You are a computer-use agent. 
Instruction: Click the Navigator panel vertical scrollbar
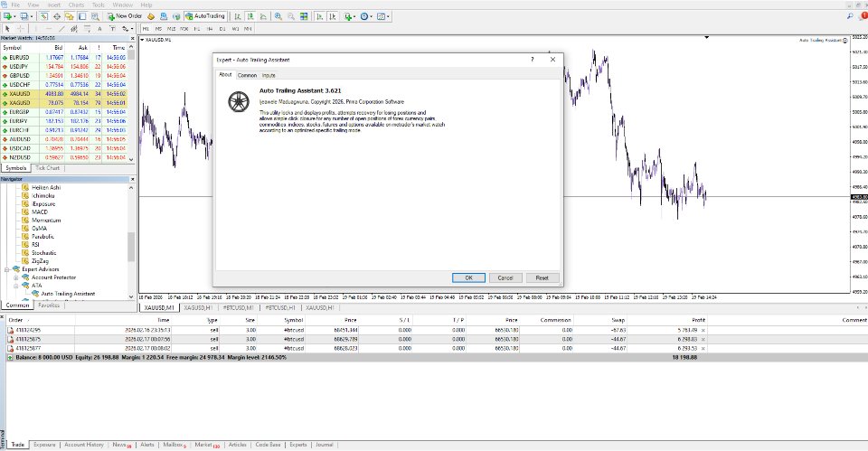131,243
